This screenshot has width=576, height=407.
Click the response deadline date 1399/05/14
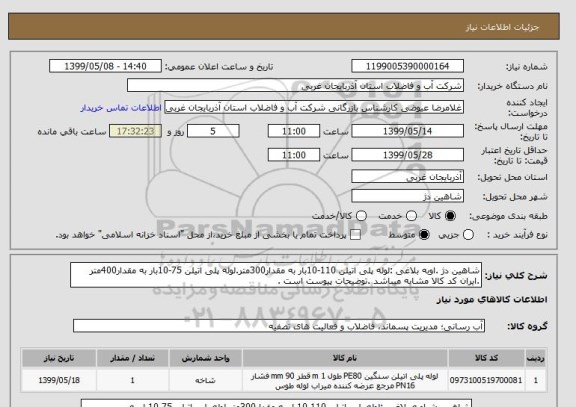coord(407,131)
